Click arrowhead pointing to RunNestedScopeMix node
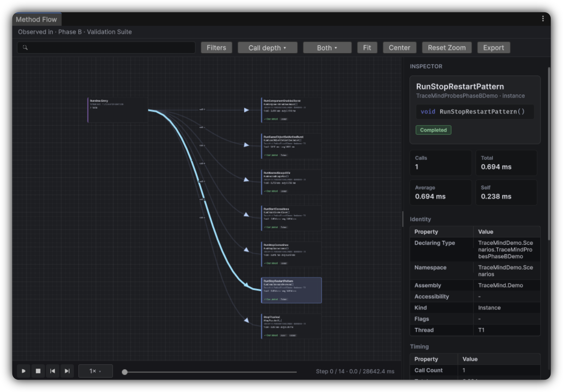This screenshot has width=563, height=392. [x=246, y=179]
